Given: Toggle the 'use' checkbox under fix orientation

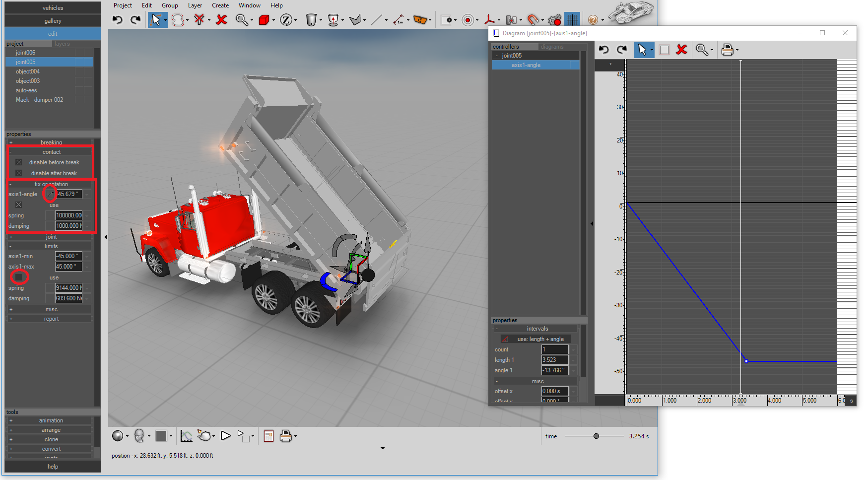Looking at the screenshot, I should [18, 205].
